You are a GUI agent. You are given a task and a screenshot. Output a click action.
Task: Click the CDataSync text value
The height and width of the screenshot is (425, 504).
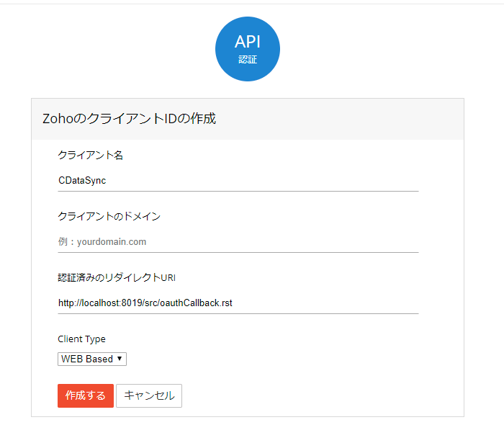click(x=82, y=181)
